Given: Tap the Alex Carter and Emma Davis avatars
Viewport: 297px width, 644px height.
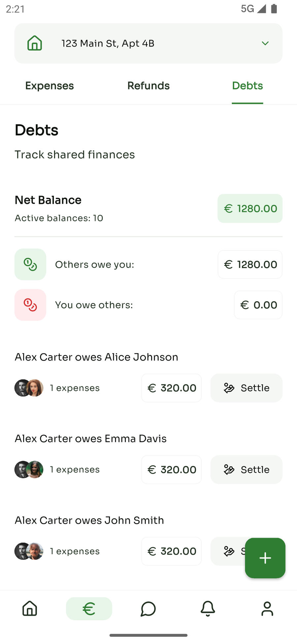Looking at the screenshot, I should (29, 470).
